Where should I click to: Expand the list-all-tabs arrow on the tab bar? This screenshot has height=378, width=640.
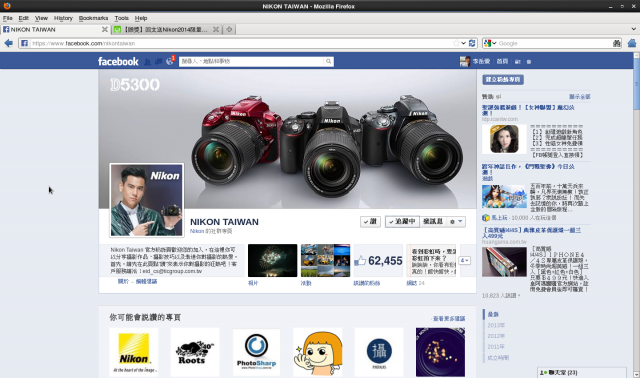633,29
